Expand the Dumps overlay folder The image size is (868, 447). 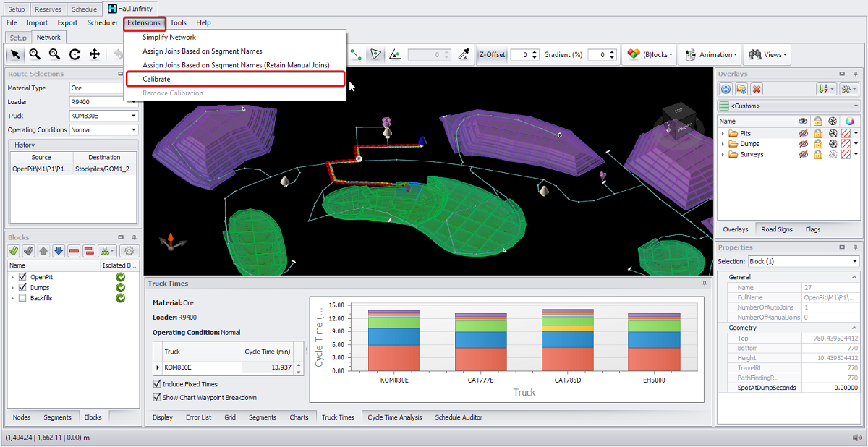pyautogui.click(x=723, y=144)
